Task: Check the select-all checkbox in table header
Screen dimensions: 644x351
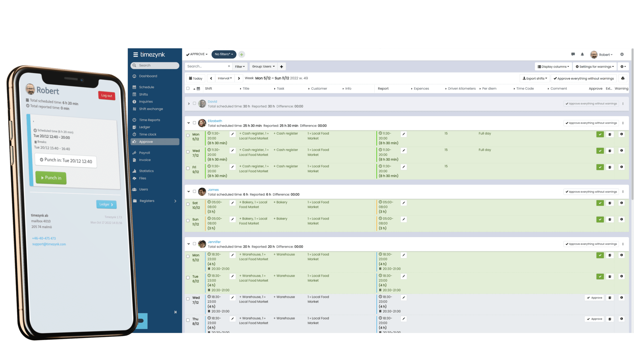Action: coord(188,88)
